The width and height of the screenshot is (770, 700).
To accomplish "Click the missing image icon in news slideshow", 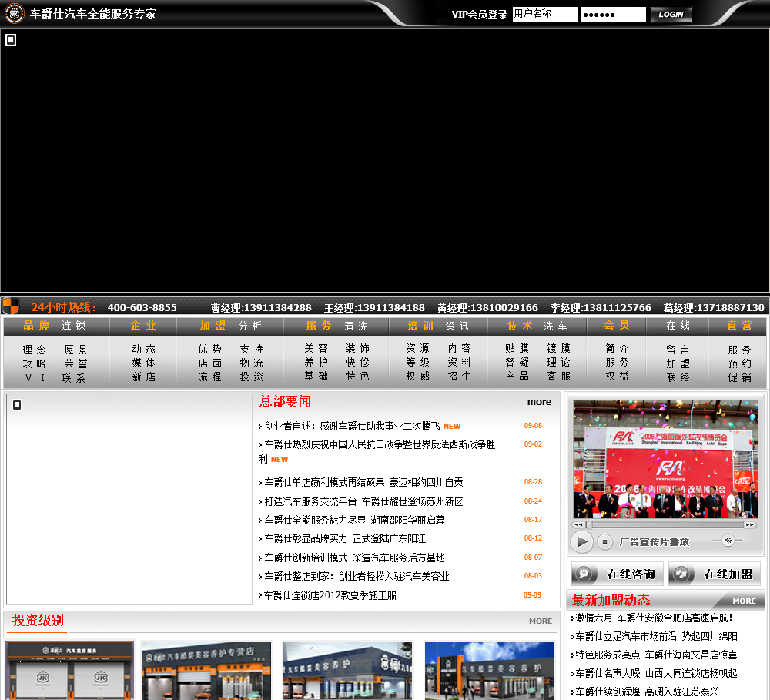I will click(x=17, y=405).
